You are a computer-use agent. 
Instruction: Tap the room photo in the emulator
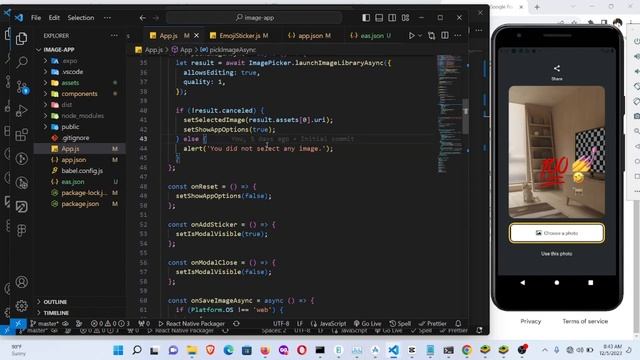coord(557,152)
